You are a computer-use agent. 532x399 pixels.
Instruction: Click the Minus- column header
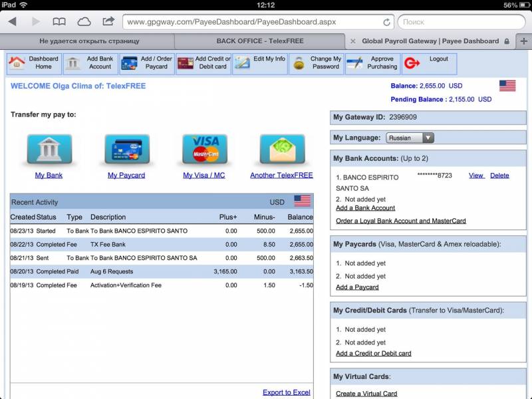264,217
